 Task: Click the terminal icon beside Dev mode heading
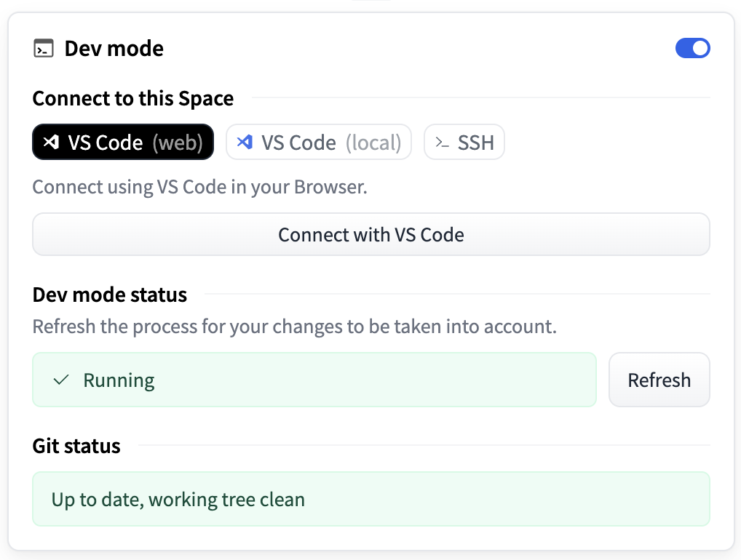(x=44, y=48)
